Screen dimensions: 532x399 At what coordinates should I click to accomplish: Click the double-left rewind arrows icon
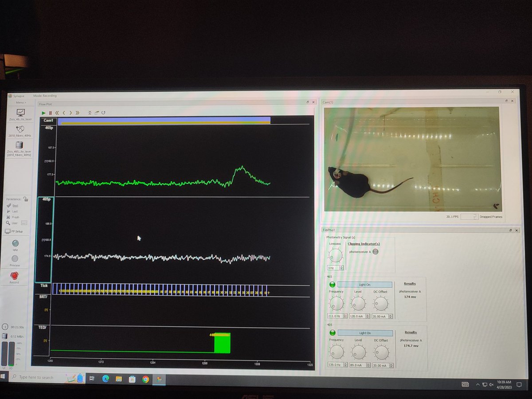(57, 113)
